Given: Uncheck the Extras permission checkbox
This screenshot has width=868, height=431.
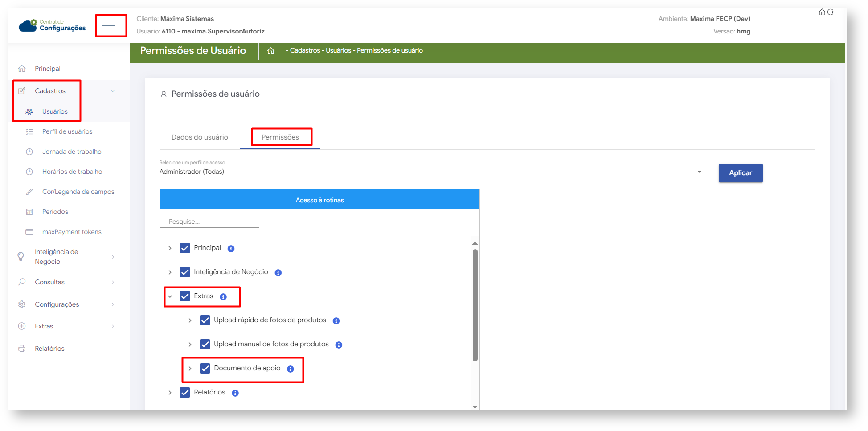Looking at the screenshot, I should [x=185, y=296].
